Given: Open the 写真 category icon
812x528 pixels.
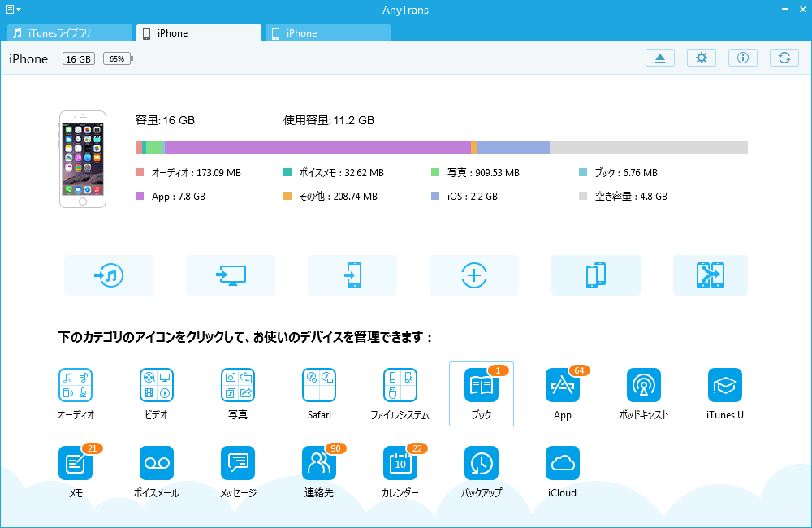Looking at the screenshot, I should coord(238,385).
